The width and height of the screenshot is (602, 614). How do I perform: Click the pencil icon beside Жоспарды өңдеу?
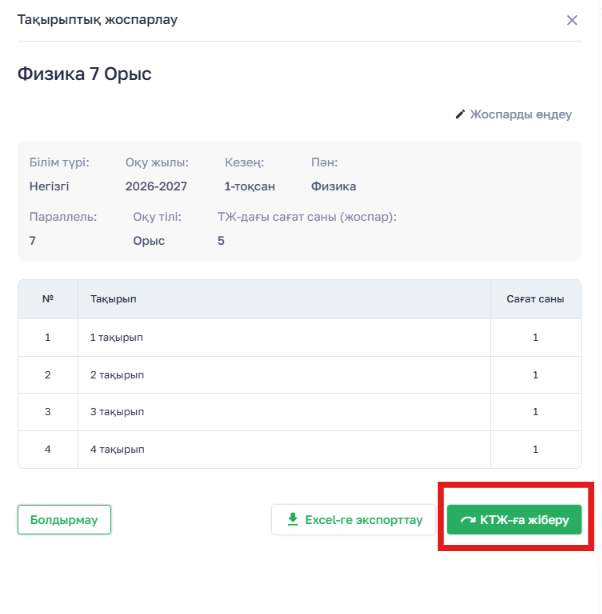[460, 114]
